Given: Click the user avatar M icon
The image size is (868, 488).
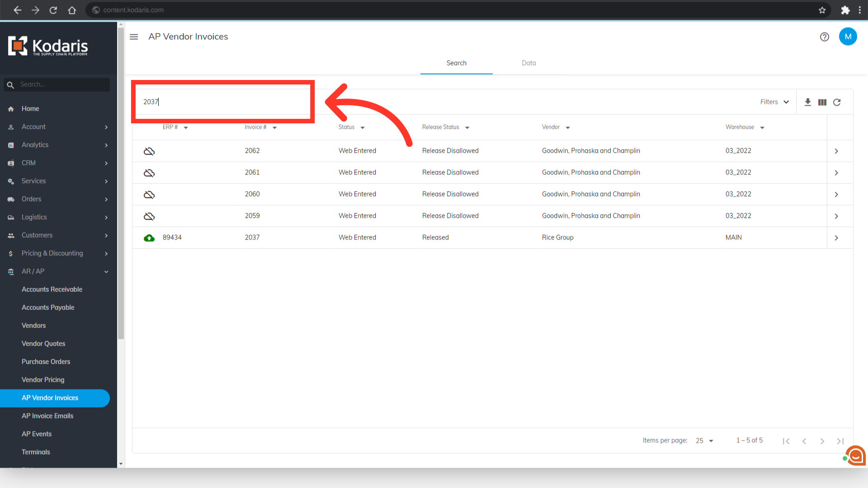Looking at the screenshot, I should click(x=848, y=37).
